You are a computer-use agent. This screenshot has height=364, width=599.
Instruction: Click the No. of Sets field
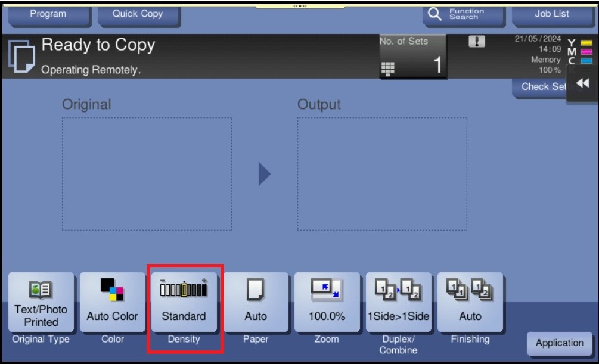(413, 55)
